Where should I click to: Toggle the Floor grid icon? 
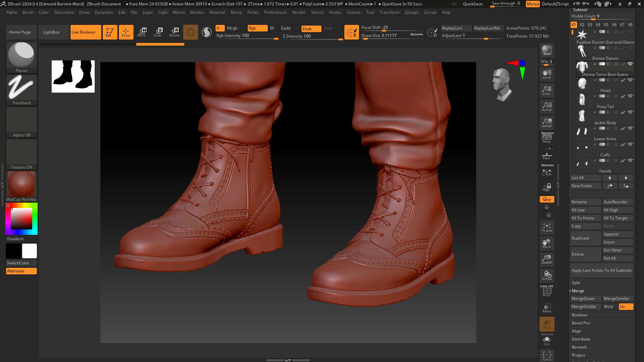point(547,156)
